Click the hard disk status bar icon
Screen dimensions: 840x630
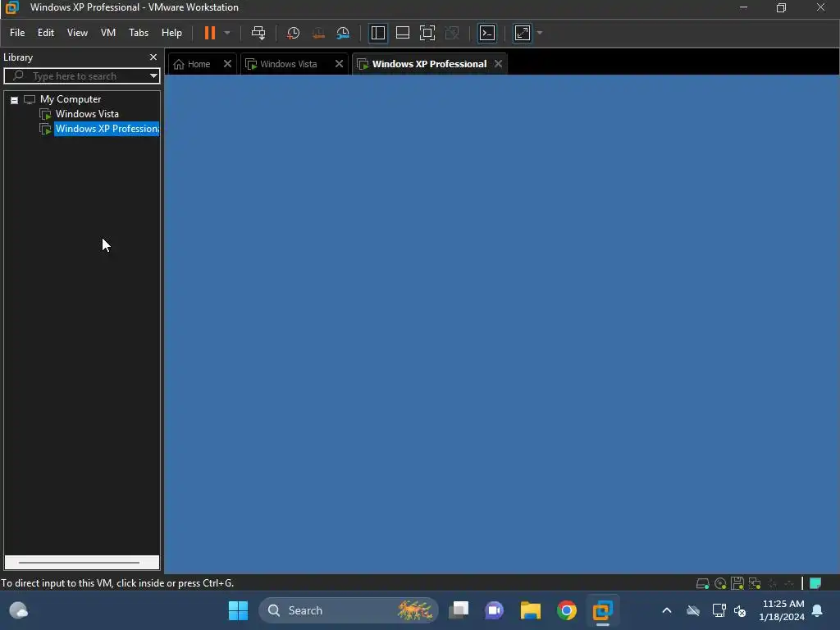click(x=702, y=583)
